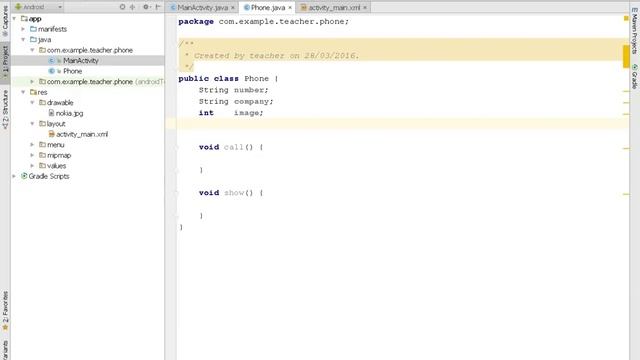Click the package declaration line
Image resolution: width=640 pixels, height=360 pixels.
[264, 22]
